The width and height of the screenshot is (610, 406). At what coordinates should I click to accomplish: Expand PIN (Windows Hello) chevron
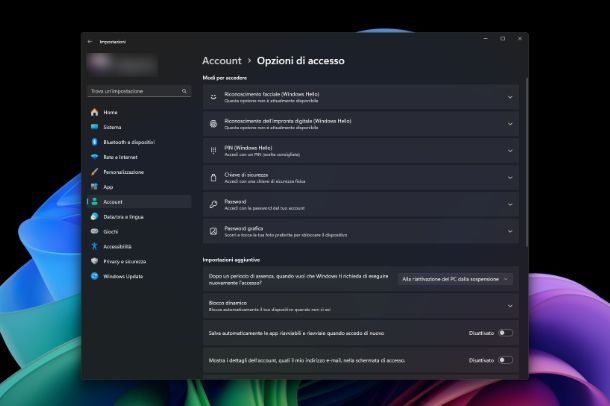click(x=510, y=150)
